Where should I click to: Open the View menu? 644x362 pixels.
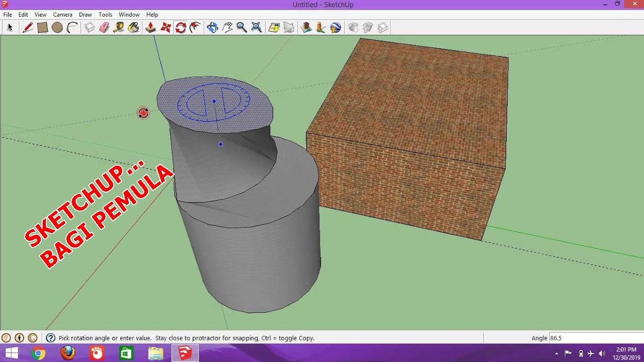pyautogui.click(x=40, y=15)
